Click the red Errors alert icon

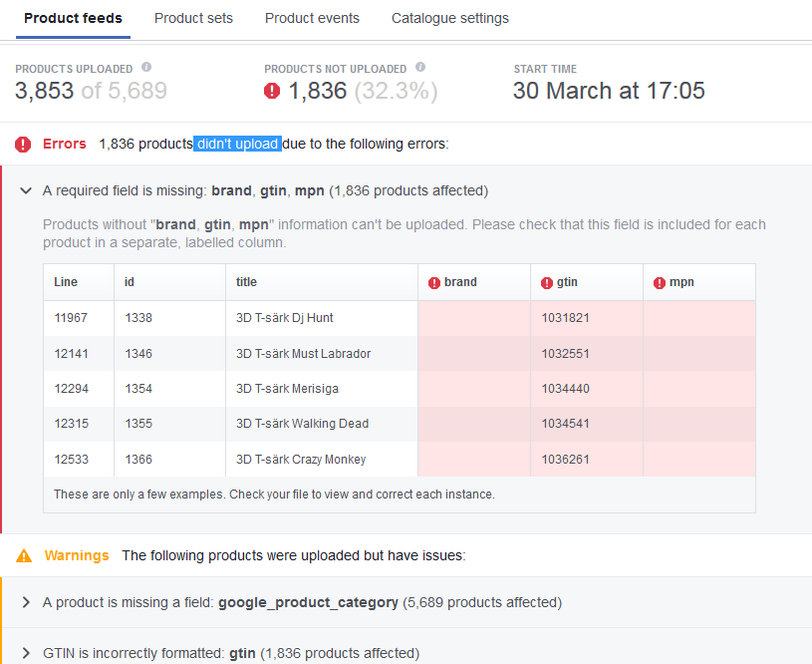(x=23, y=145)
